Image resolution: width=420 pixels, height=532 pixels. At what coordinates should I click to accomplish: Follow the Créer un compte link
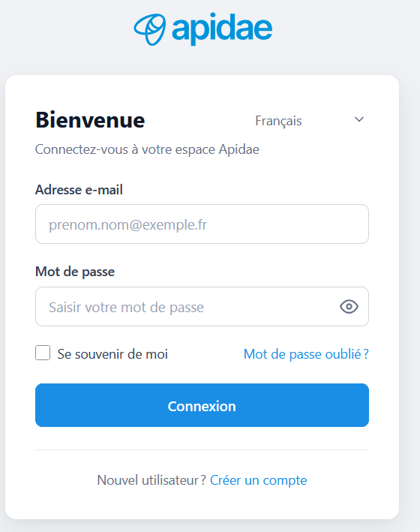point(259,480)
